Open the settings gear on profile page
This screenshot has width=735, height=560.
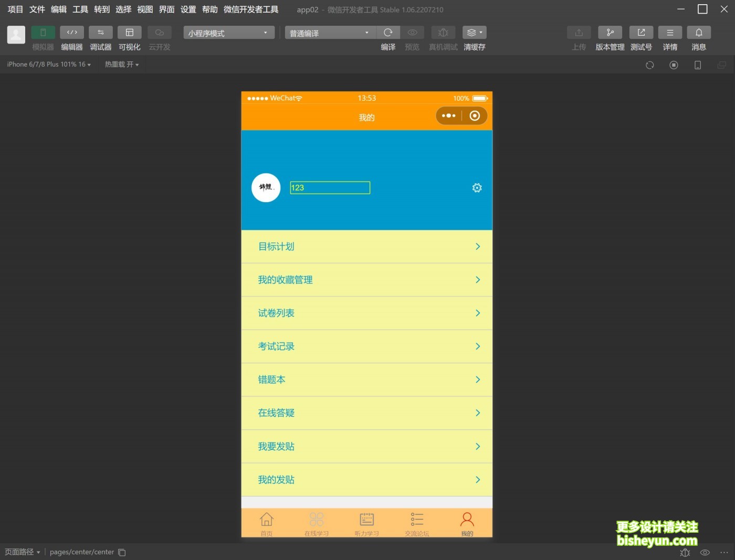click(477, 187)
